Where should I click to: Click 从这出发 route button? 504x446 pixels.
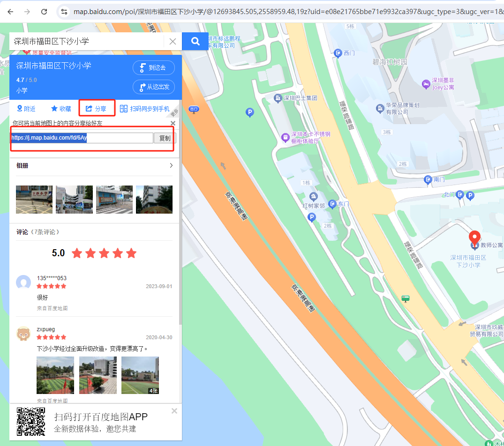click(154, 87)
